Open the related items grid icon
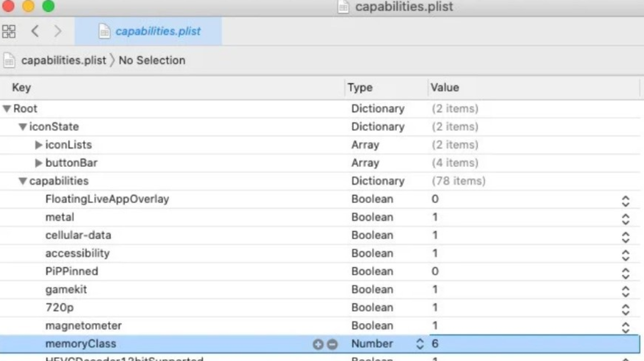This screenshot has width=644, height=361. pyautogui.click(x=9, y=32)
